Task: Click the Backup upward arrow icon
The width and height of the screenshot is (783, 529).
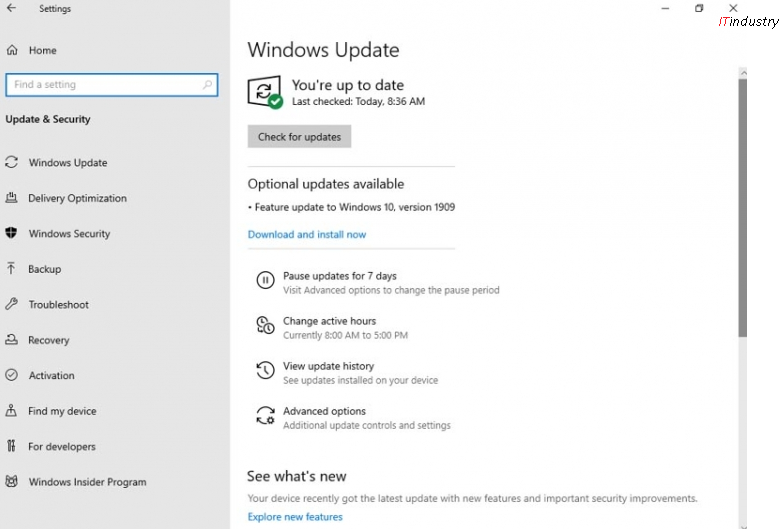Action: [x=11, y=268]
